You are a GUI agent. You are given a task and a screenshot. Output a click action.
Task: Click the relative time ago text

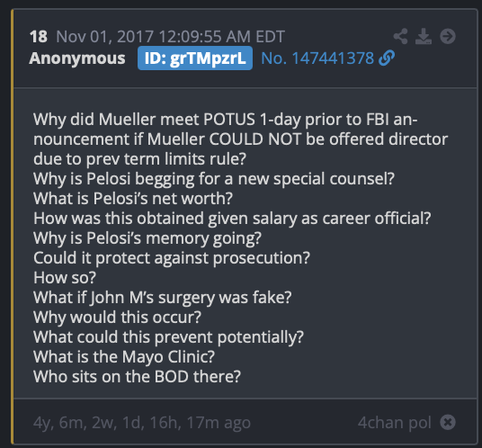coord(142,423)
